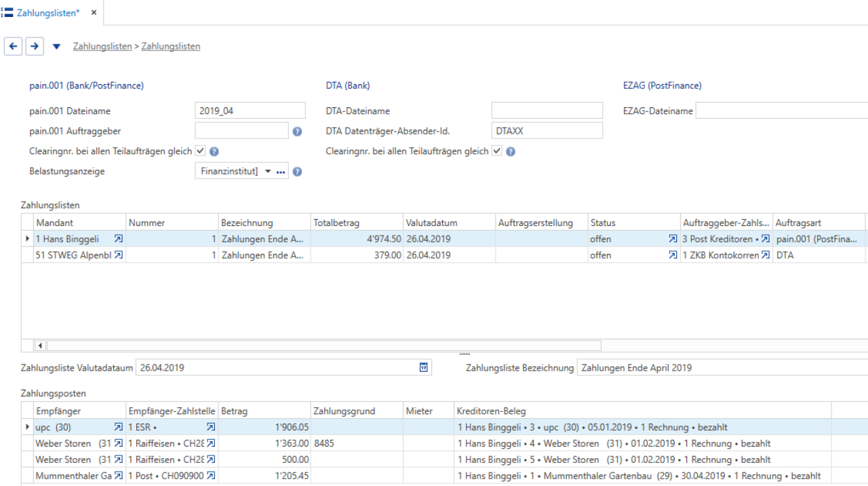Click the Zahlungsliste Bezeichnung field
The width and height of the screenshot is (868, 486).
(x=722, y=367)
